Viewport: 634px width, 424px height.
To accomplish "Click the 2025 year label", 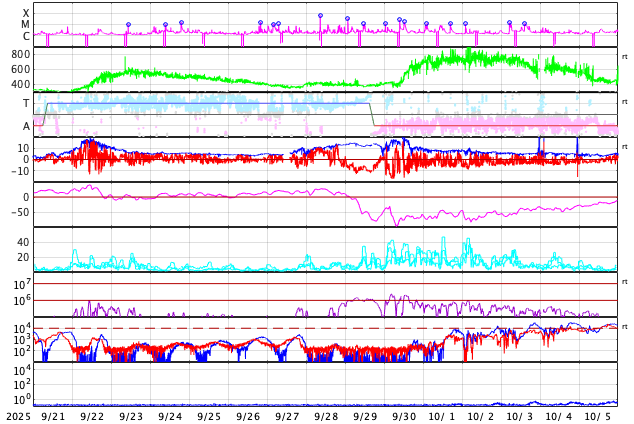I will click(17, 416).
